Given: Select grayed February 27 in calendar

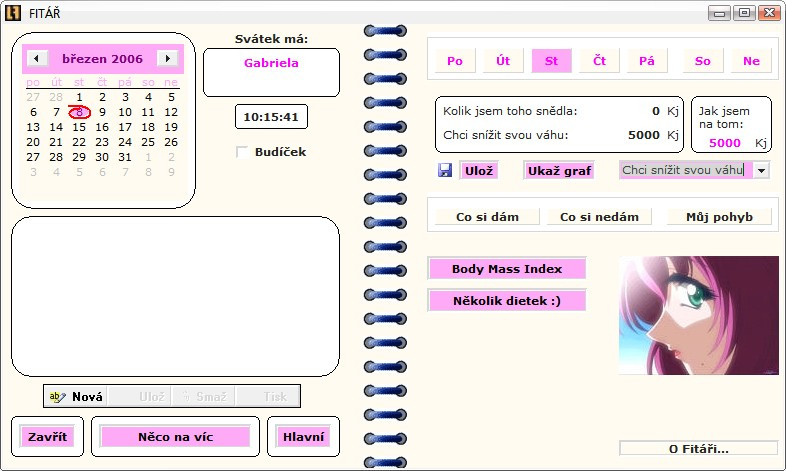Looking at the screenshot, I should click(33, 97).
